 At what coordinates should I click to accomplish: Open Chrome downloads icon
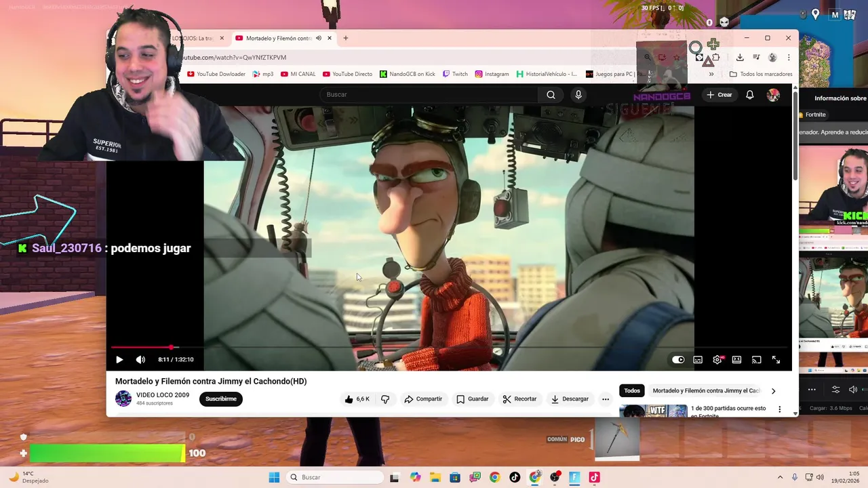pyautogui.click(x=740, y=58)
